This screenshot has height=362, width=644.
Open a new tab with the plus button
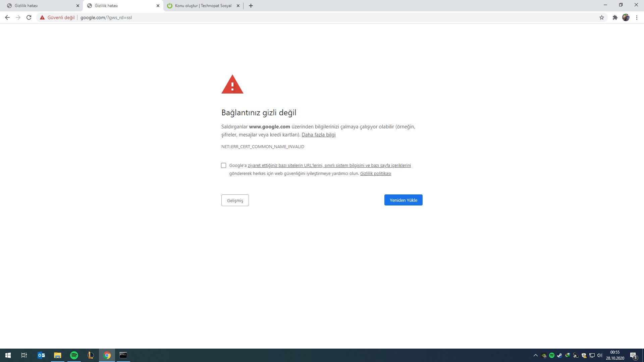click(251, 6)
